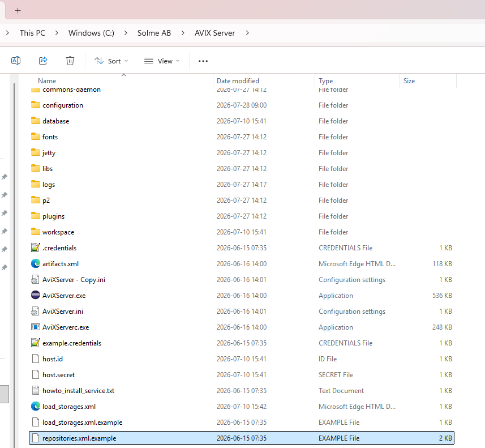The image size is (485, 448).
Task: Click the Delete trash can icon
Action: point(70,61)
